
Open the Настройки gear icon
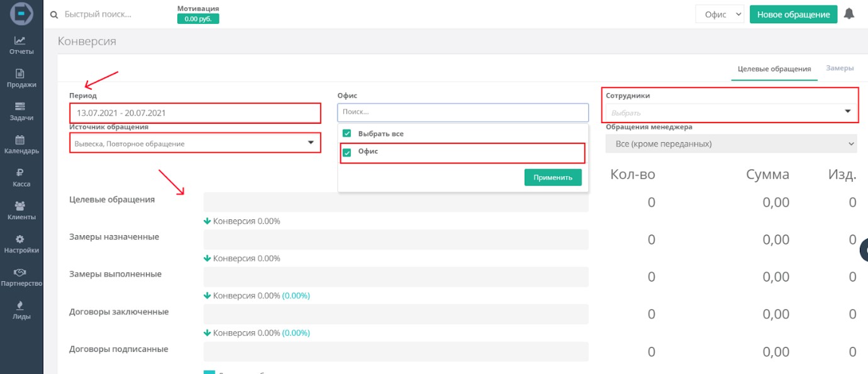pos(21,239)
